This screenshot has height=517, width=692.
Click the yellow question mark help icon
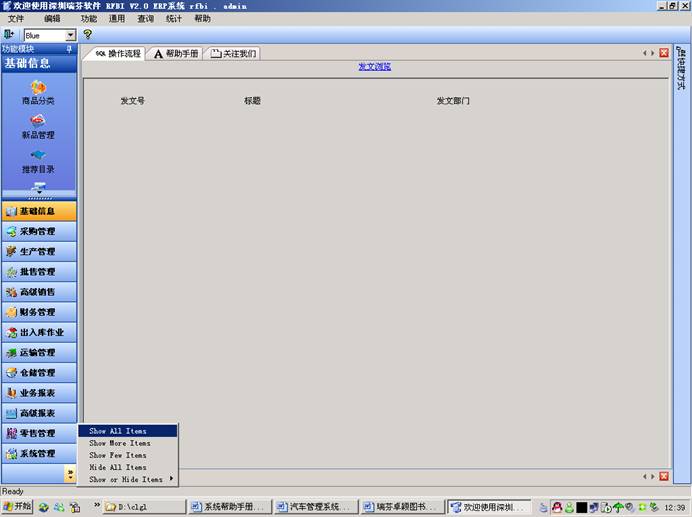(87, 35)
